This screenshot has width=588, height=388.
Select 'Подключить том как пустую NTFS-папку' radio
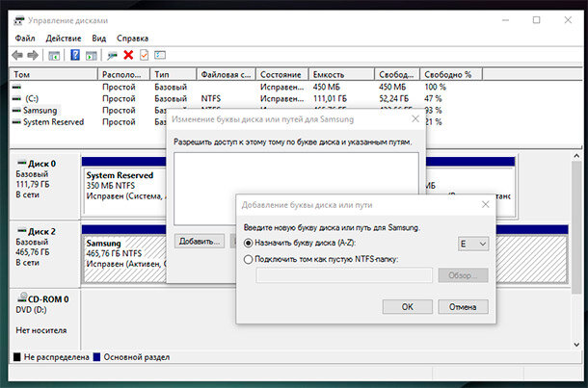click(x=248, y=259)
